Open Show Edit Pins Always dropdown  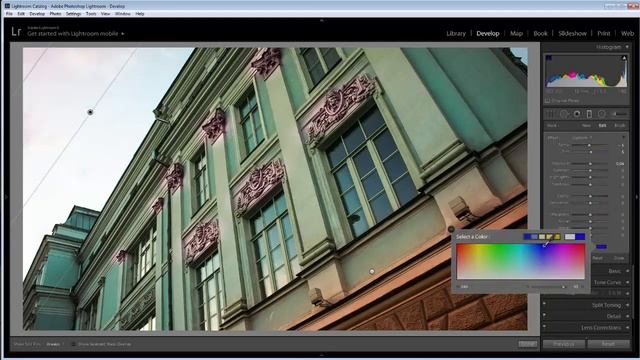coord(55,344)
